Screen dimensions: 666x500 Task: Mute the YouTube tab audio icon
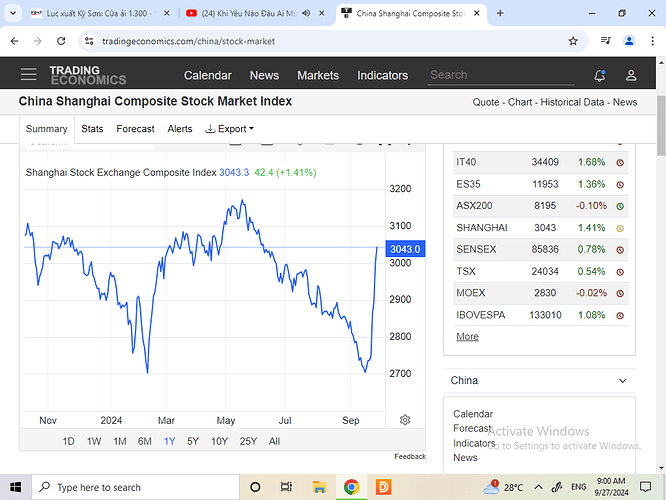pyautogui.click(x=306, y=13)
